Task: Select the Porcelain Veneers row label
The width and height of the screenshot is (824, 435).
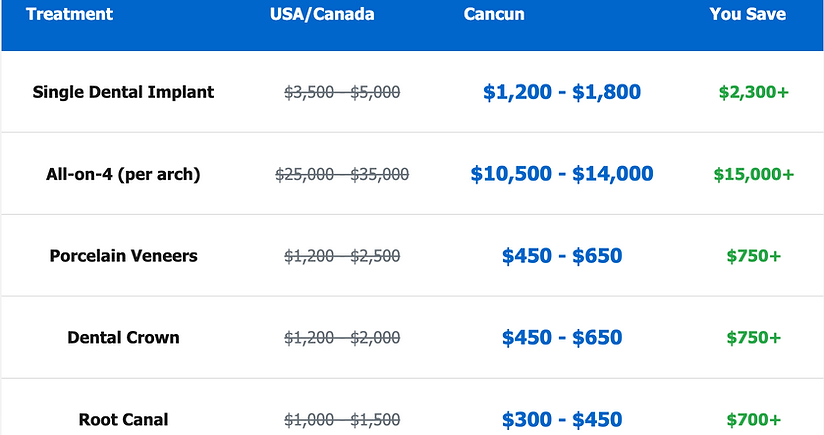Action: 123,256
